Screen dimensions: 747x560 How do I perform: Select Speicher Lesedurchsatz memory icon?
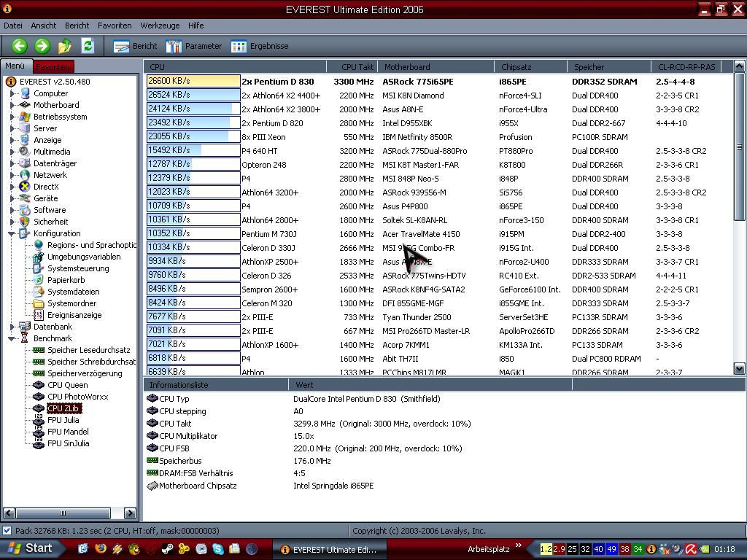39,350
